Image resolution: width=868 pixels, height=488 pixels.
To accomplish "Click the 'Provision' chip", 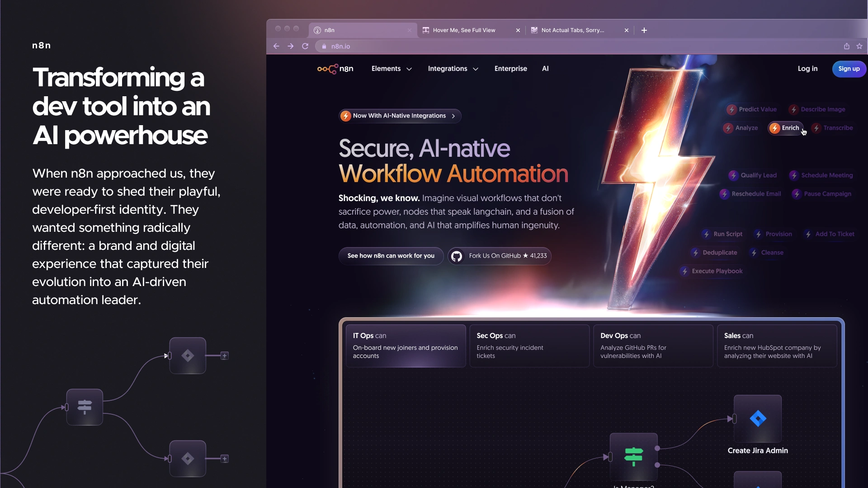I will click(773, 234).
